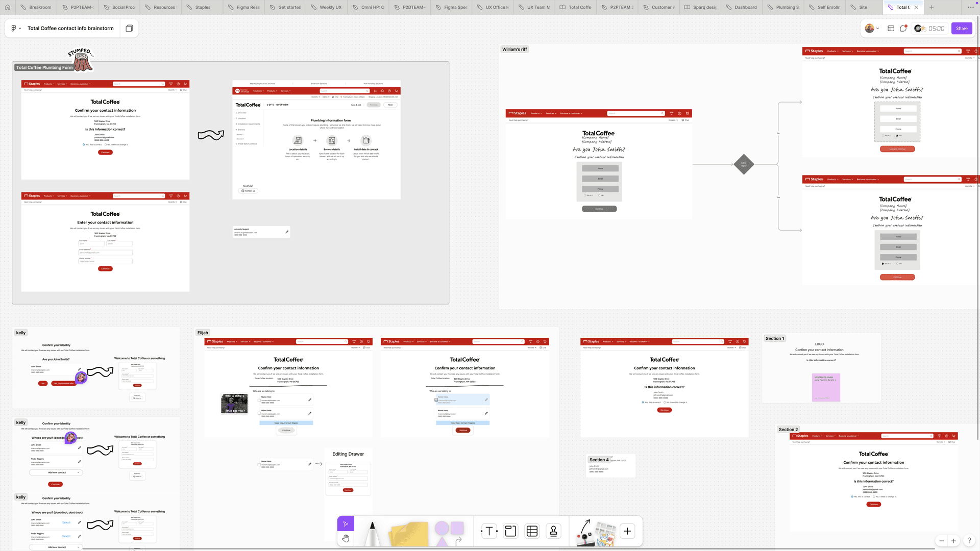Click the purple Share button

coord(962,29)
